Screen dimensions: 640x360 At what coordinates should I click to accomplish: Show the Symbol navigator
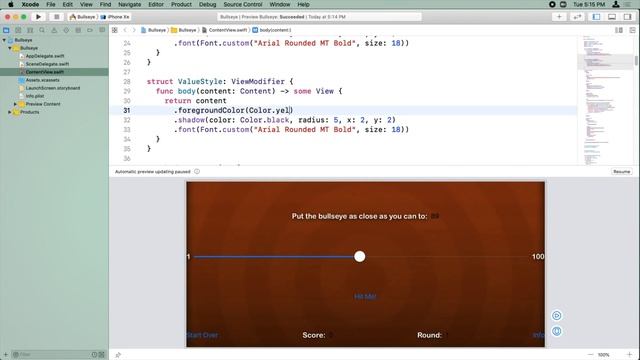click(x=30, y=30)
